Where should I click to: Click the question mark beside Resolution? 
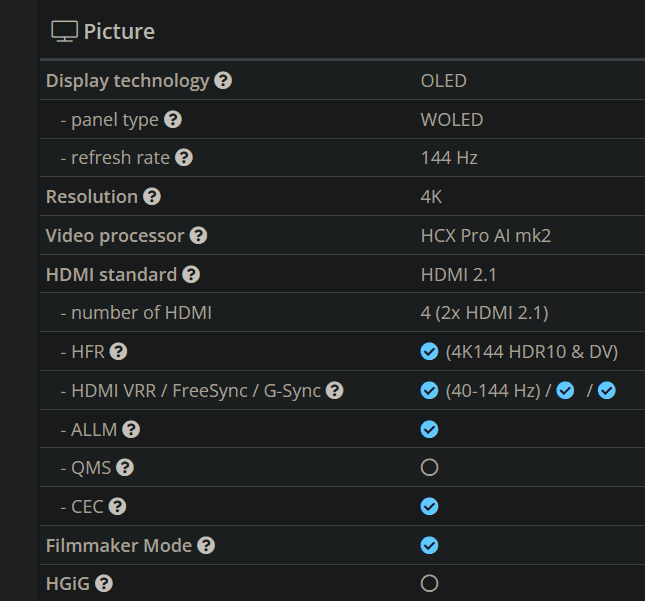pos(151,197)
